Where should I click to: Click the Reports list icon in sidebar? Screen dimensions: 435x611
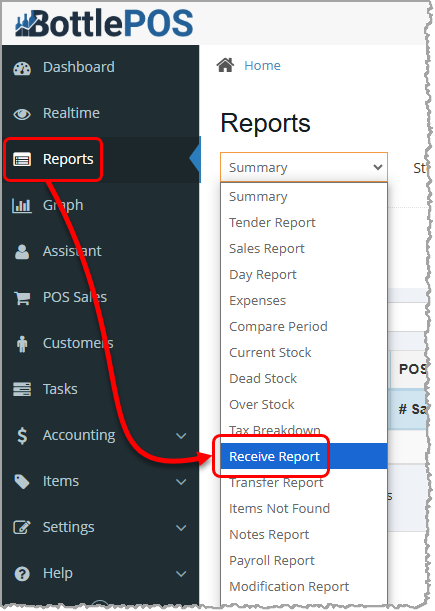[22, 159]
